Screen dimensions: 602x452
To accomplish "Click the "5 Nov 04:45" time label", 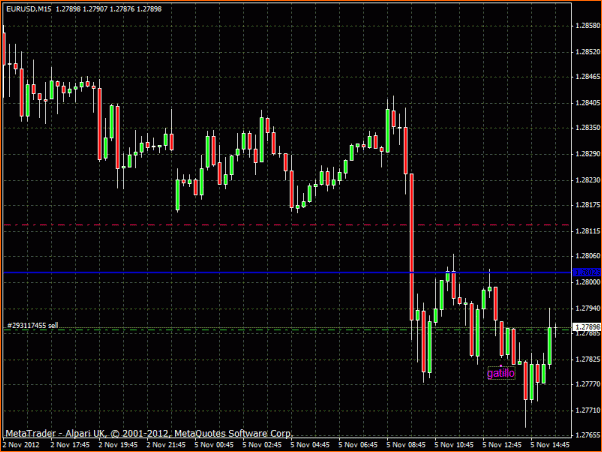I will (310, 445).
